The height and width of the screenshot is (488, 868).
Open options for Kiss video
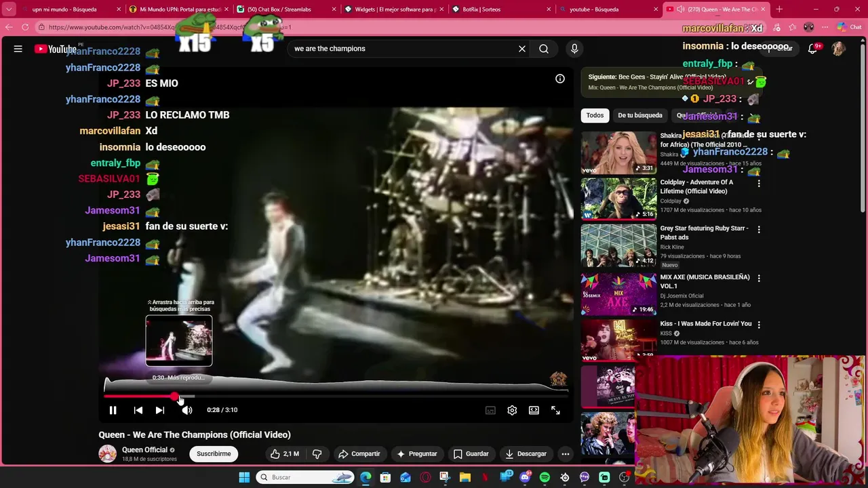coord(759,325)
